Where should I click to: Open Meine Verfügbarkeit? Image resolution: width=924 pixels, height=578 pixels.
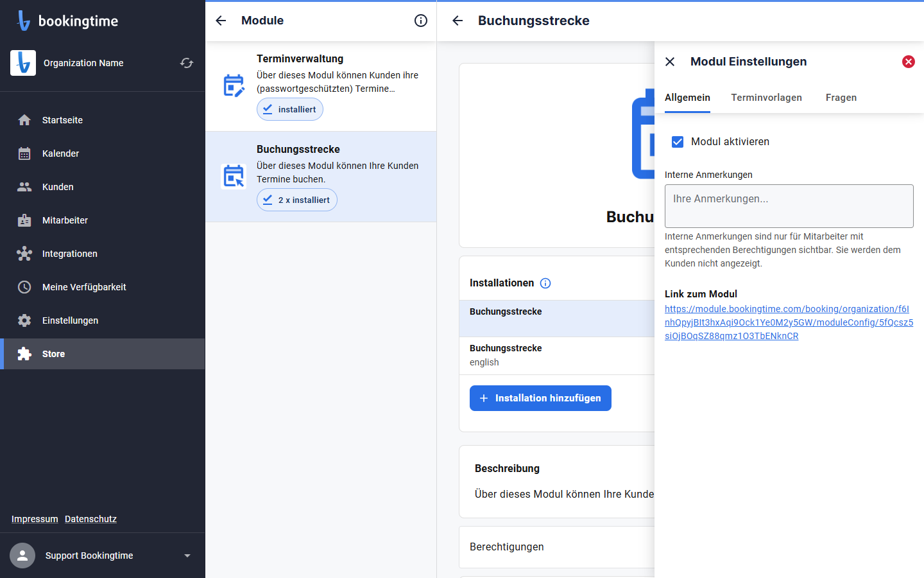[x=103, y=287]
